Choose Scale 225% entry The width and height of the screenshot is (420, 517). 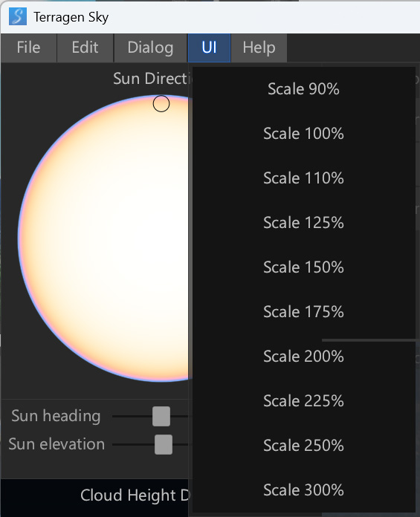(303, 401)
